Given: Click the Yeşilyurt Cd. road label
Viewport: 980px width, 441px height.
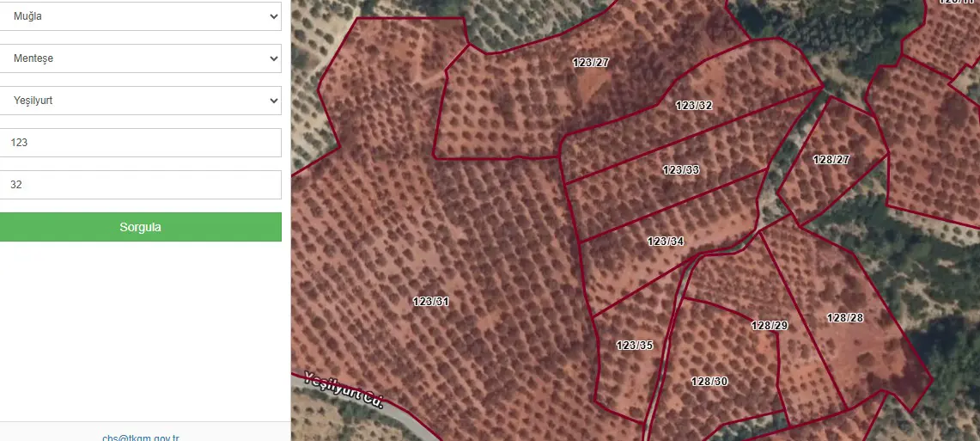Looking at the screenshot, I should [x=343, y=389].
